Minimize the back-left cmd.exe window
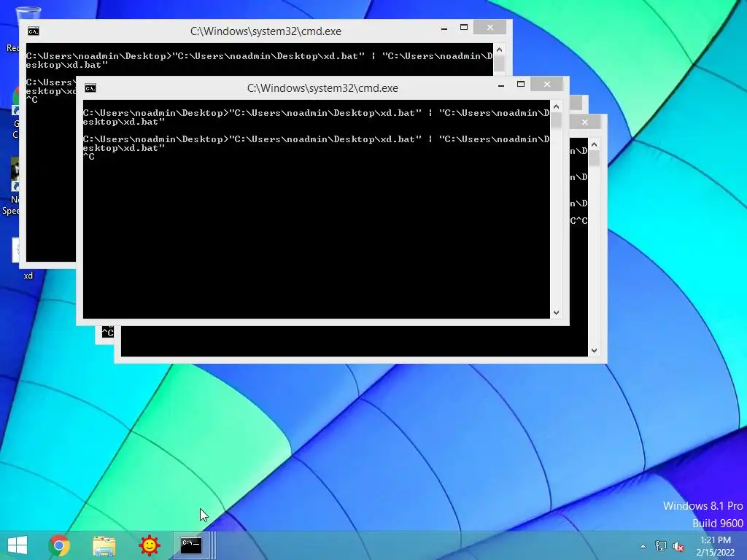 (444, 28)
